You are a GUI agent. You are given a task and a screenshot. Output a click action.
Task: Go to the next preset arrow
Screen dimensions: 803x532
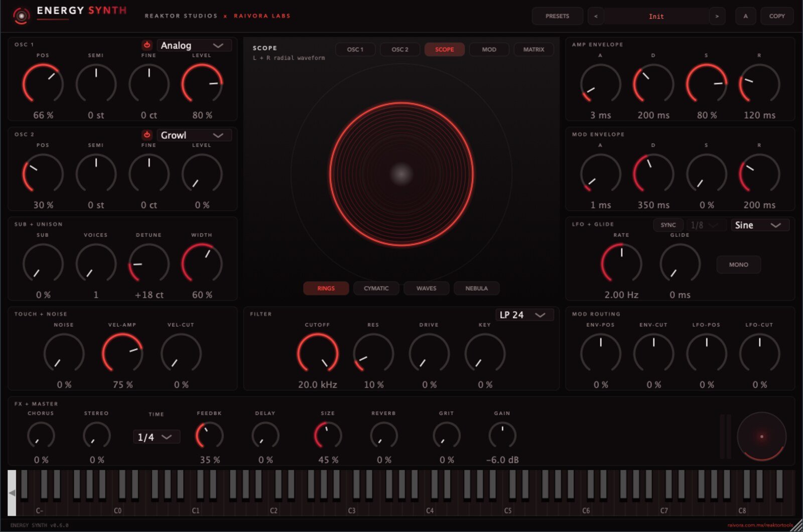717,16
